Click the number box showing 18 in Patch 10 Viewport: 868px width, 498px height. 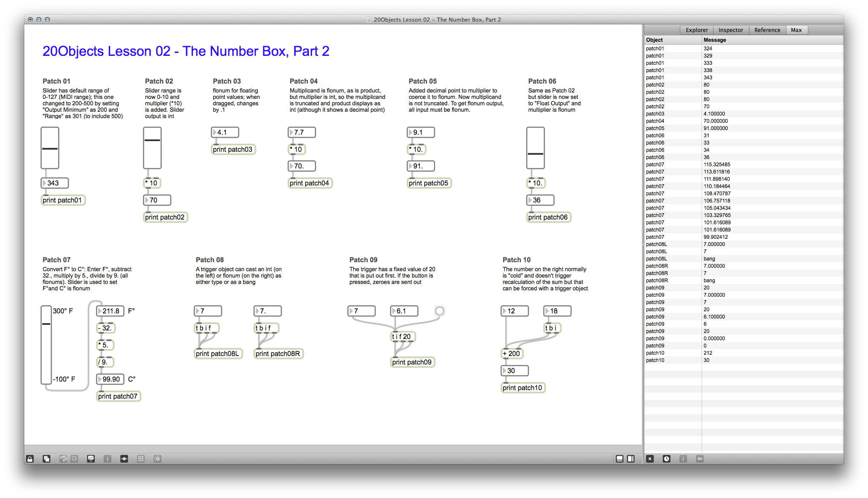coord(557,311)
